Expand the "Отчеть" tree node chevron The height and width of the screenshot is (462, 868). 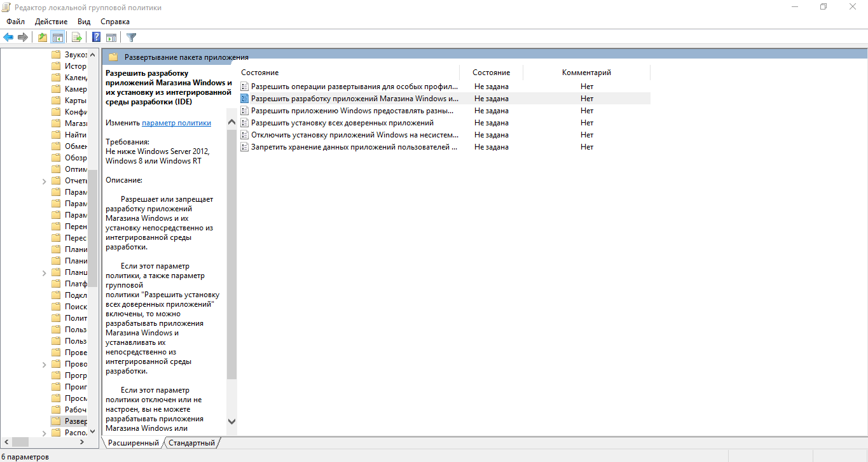[44, 181]
